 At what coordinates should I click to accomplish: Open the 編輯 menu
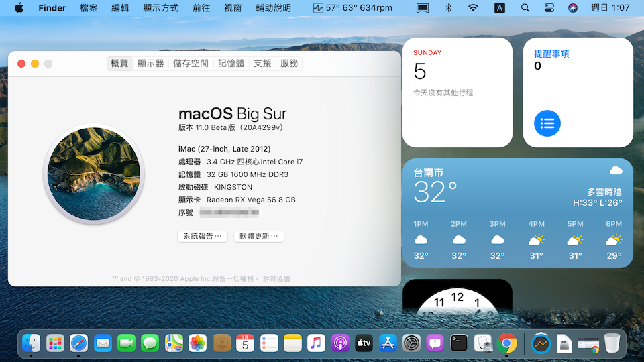(120, 8)
